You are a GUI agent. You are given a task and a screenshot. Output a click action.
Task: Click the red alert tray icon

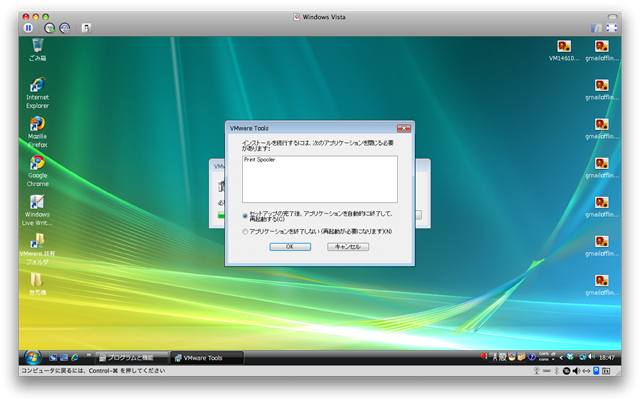(484, 356)
